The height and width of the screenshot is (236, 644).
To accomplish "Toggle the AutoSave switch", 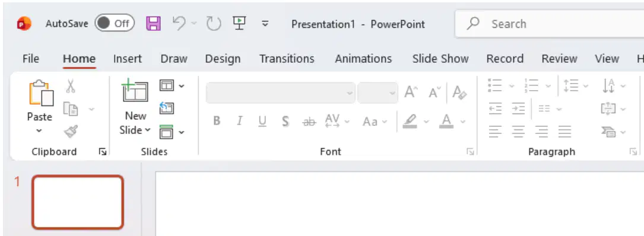I will click(x=115, y=23).
